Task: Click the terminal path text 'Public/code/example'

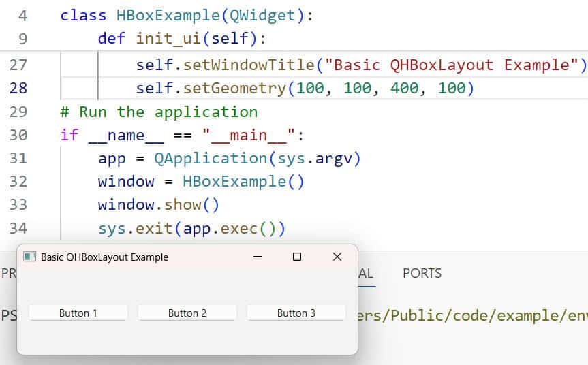Action: (474, 315)
